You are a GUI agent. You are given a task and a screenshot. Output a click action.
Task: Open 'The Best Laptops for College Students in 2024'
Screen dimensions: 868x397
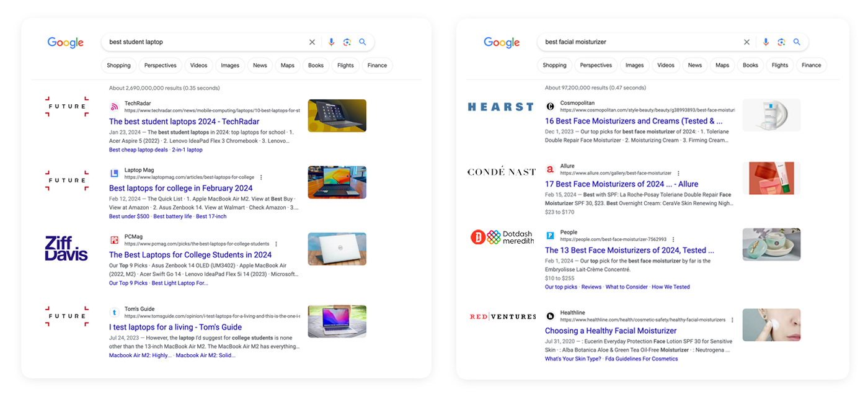(x=190, y=254)
